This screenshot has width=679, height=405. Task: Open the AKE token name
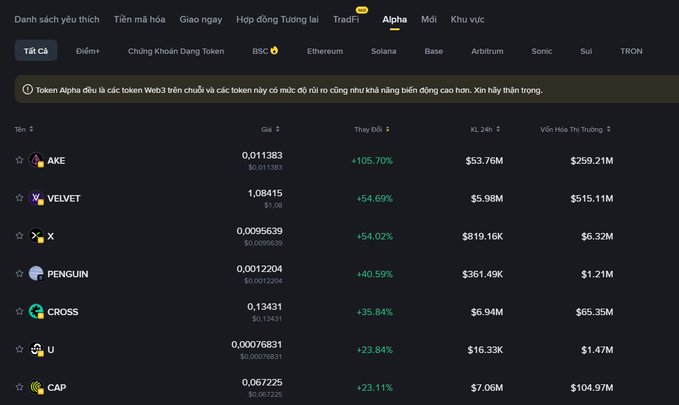pos(56,161)
